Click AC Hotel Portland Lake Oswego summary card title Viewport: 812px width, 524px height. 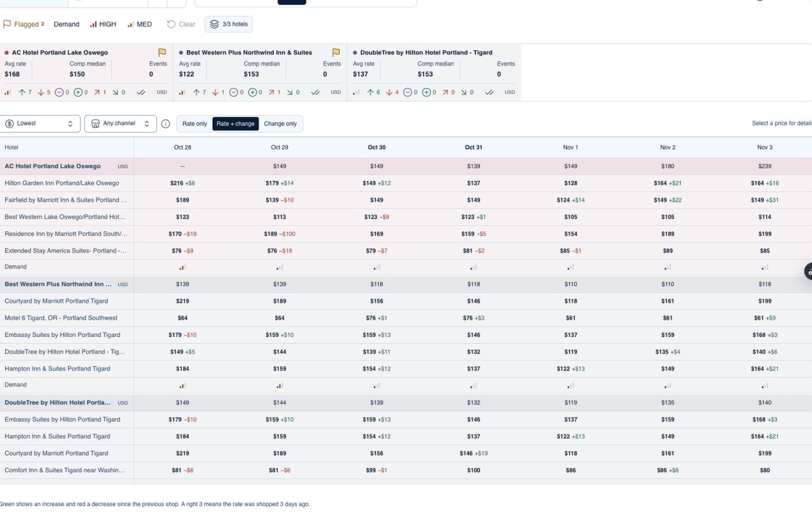[x=60, y=52]
